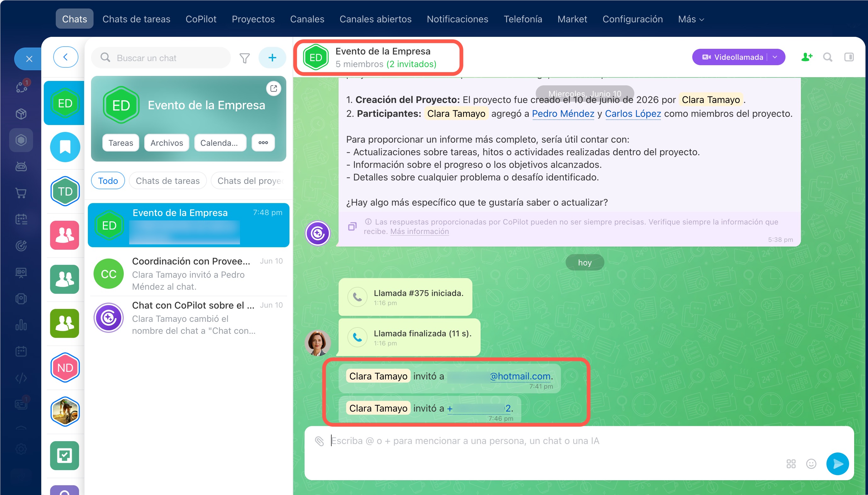This screenshot has height=495, width=868.
Task: Click the paperclip attach file icon
Action: coord(319,441)
